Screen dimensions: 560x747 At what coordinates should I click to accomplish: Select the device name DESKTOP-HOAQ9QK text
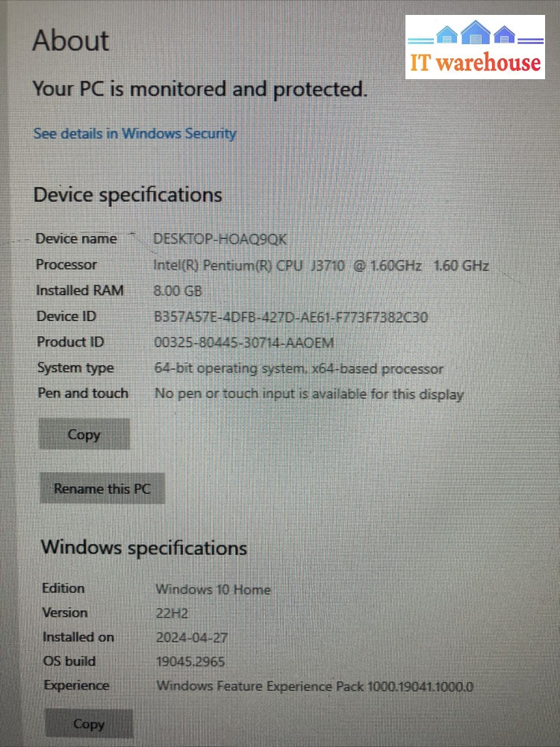click(x=220, y=239)
